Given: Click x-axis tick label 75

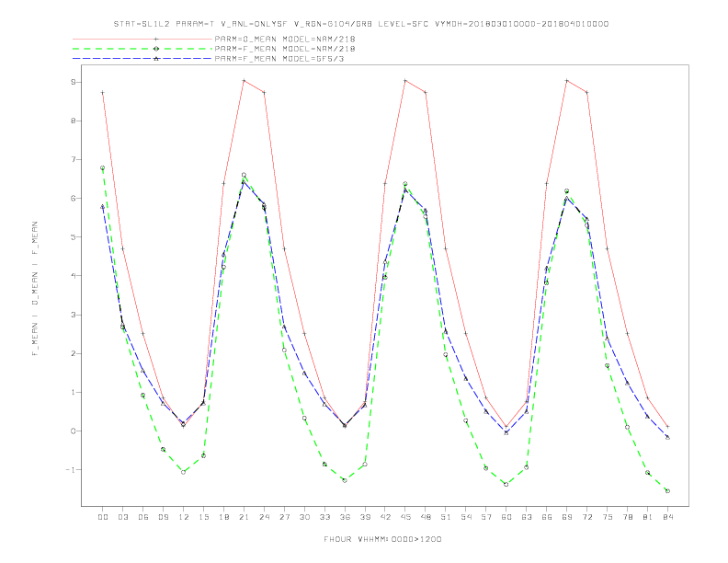Looking at the screenshot, I should [x=608, y=517].
